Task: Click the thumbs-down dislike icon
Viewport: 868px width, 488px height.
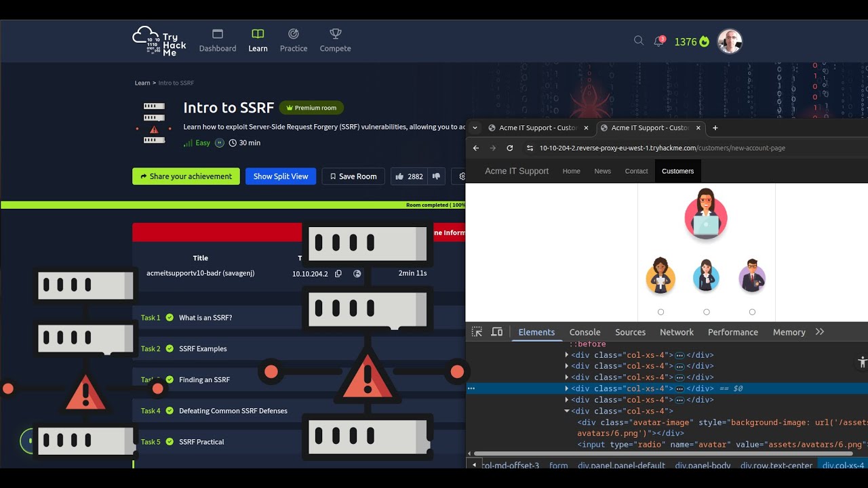Action: (436, 176)
